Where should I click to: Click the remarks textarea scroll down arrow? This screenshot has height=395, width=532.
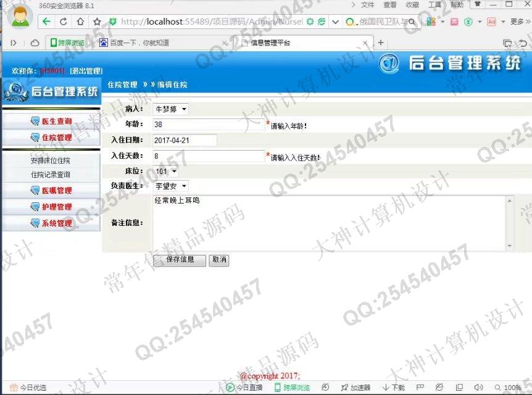coord(509,246)
